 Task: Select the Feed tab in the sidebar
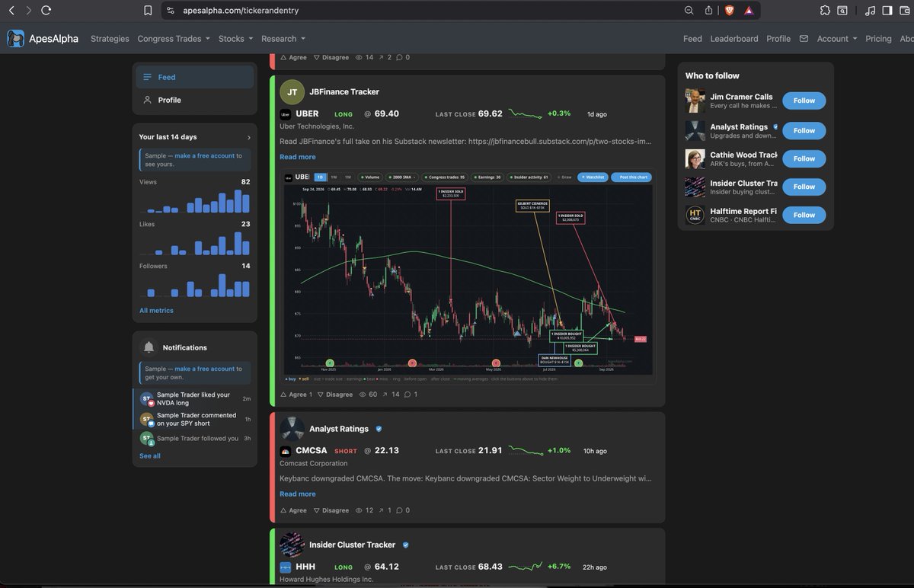coord(195,77)
